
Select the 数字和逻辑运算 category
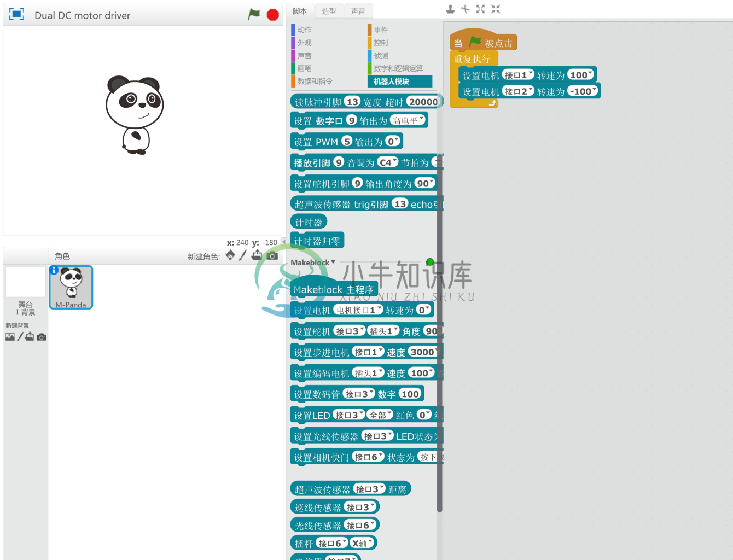point(398,68)
